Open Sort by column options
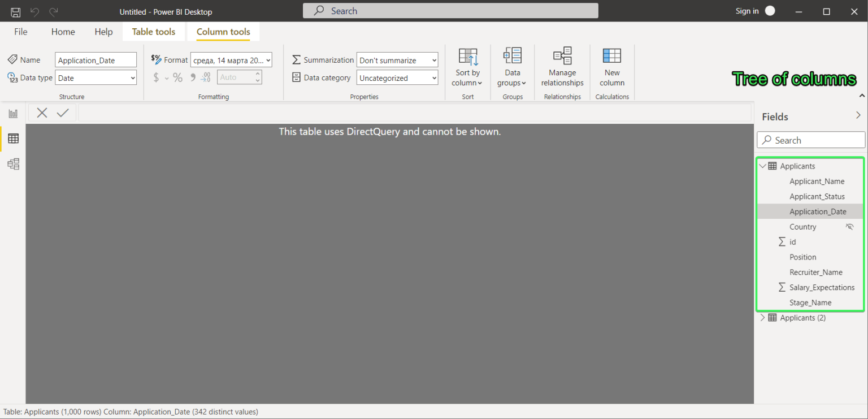The height and width of the screenshot is (419, 868). [x=467, y=68]
